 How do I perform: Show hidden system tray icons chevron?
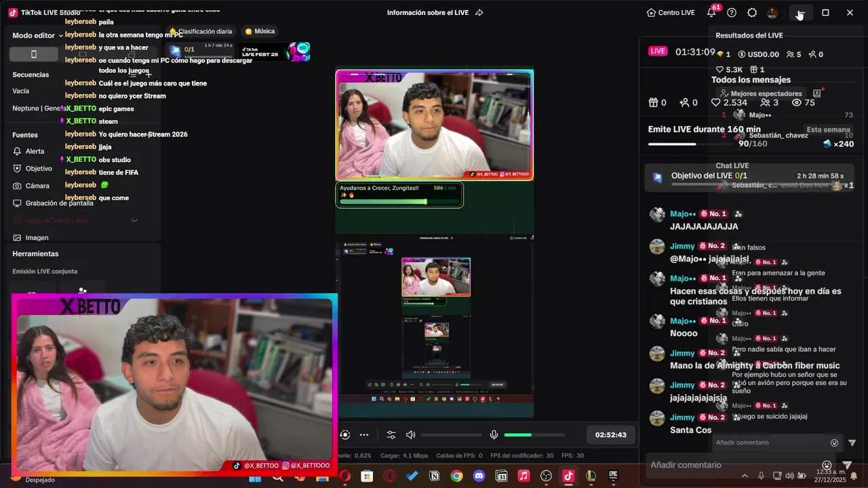(x=745, y=476)
